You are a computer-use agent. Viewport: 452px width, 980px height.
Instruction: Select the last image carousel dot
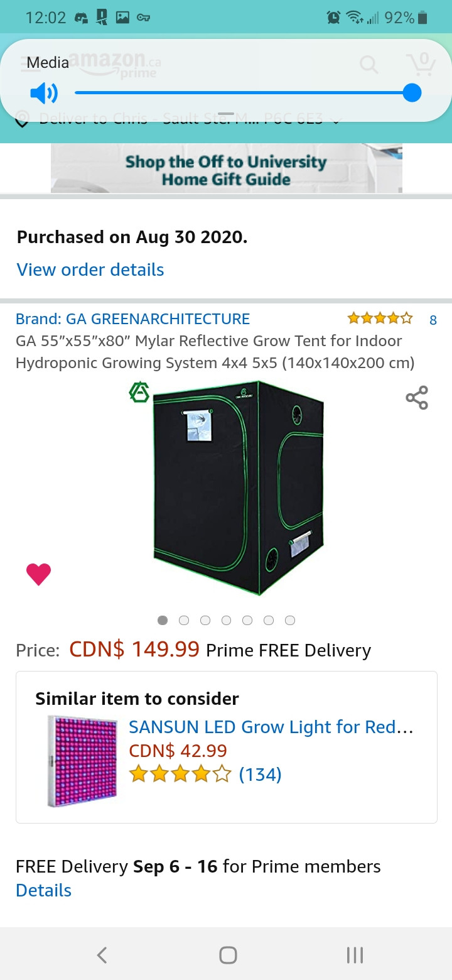click(290, 621)
